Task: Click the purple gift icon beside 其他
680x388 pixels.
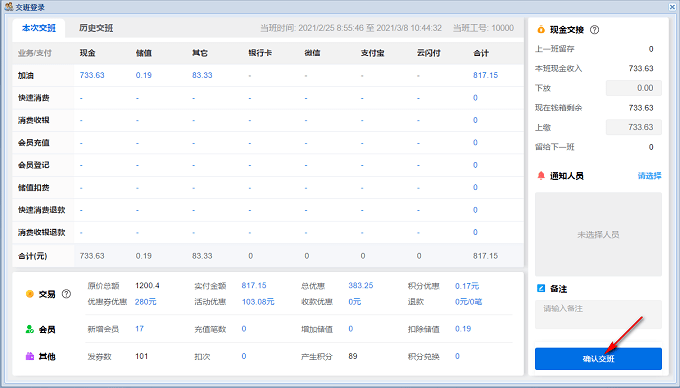Action: coord(29,356)
